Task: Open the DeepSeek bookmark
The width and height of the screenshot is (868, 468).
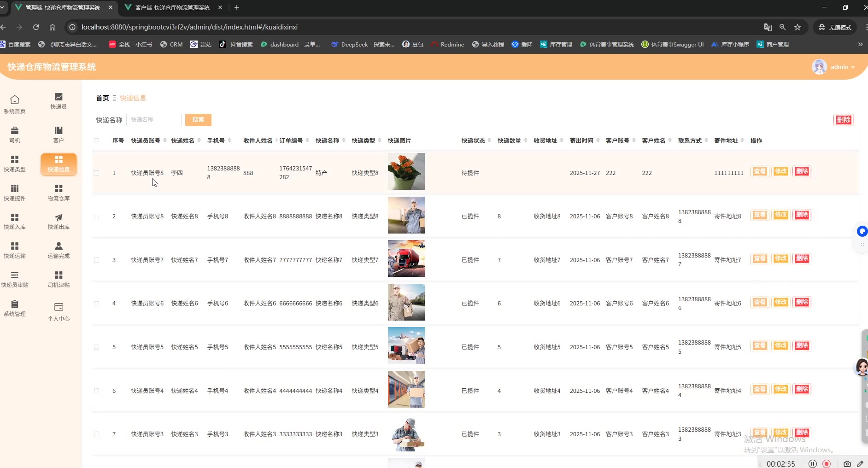Action: pyautogui.click(x=363, y=45)
